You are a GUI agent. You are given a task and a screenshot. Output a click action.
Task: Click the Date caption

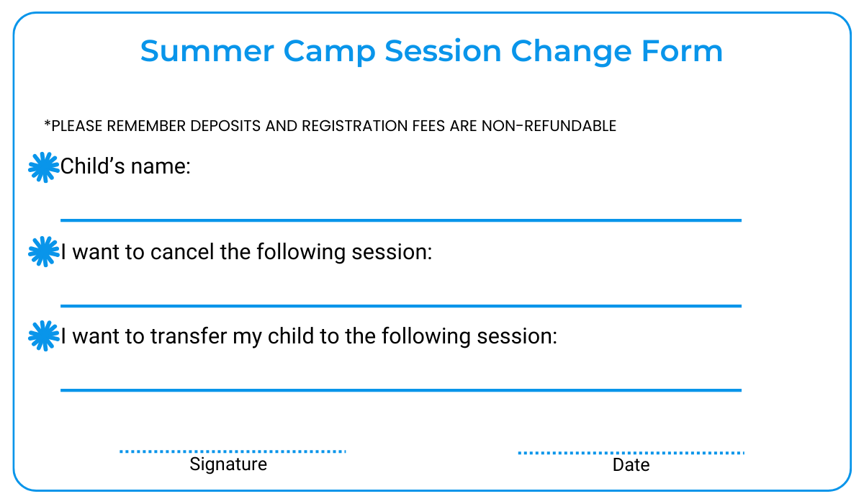[x=631, y=465]
